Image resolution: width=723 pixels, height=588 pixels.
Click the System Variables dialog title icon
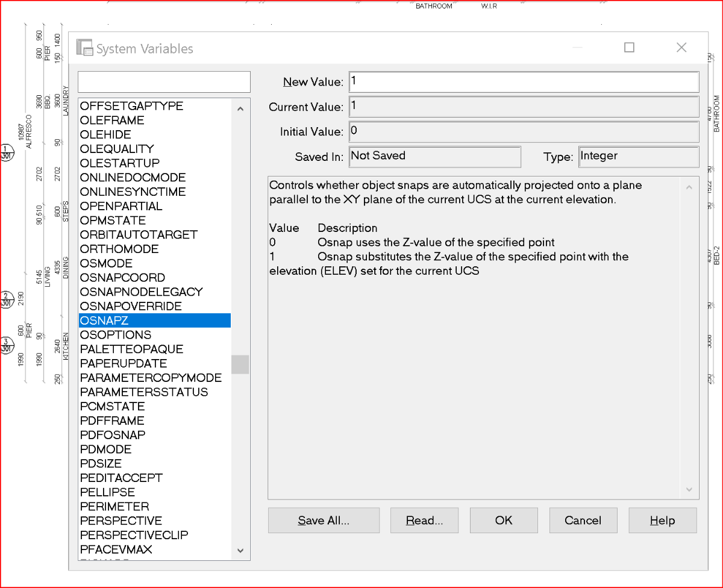pyautogui.click(x=84, y=48)
